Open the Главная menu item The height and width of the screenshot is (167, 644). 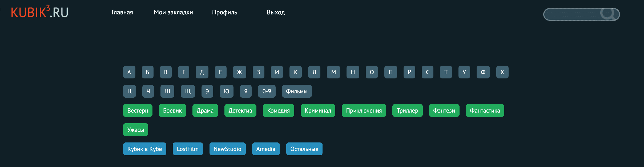122,12
